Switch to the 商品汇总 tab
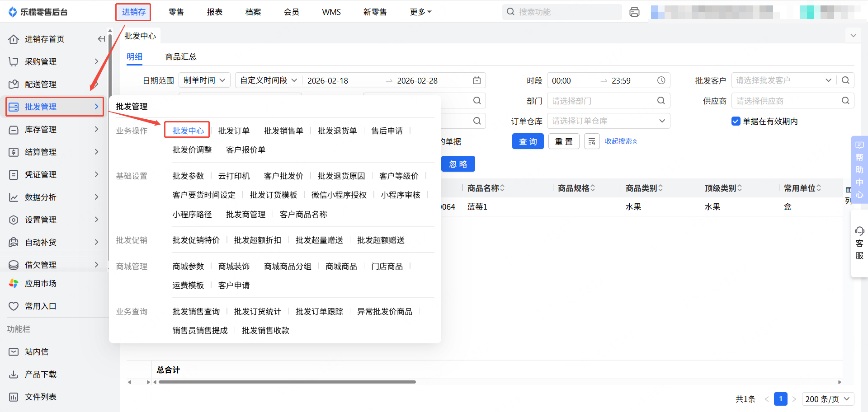This screenshot has height=412, width=868. click(x=180, y=57)
